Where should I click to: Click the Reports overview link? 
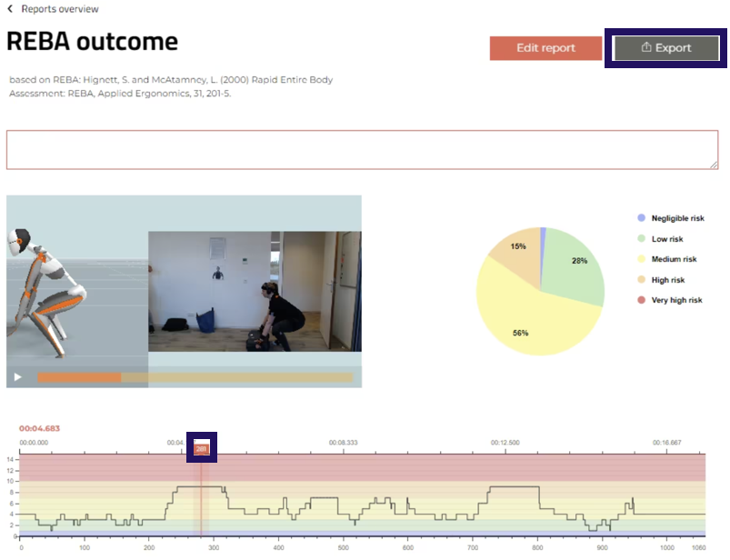click(60, 10)
